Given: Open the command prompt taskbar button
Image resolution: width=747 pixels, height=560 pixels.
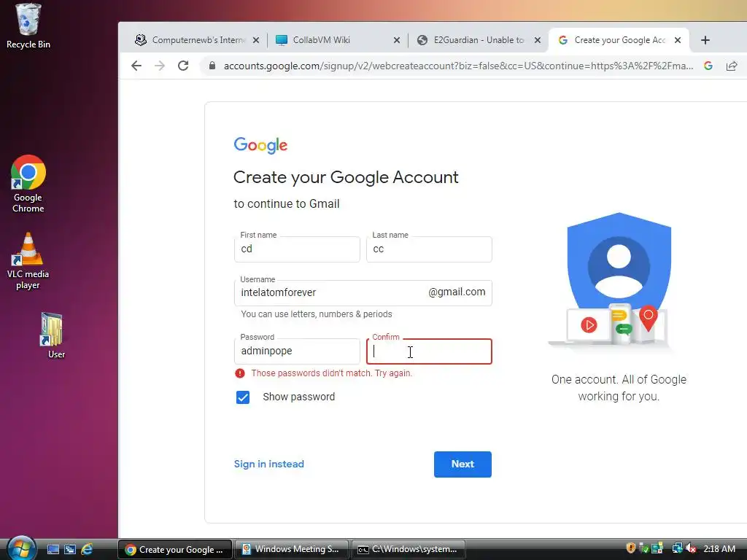Looking at the screenshot, I should [x=409, y=550].
